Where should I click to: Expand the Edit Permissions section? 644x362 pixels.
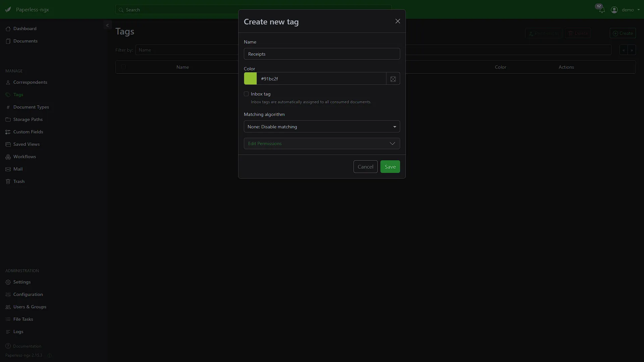pyautogui.click(x=322, y=143)
